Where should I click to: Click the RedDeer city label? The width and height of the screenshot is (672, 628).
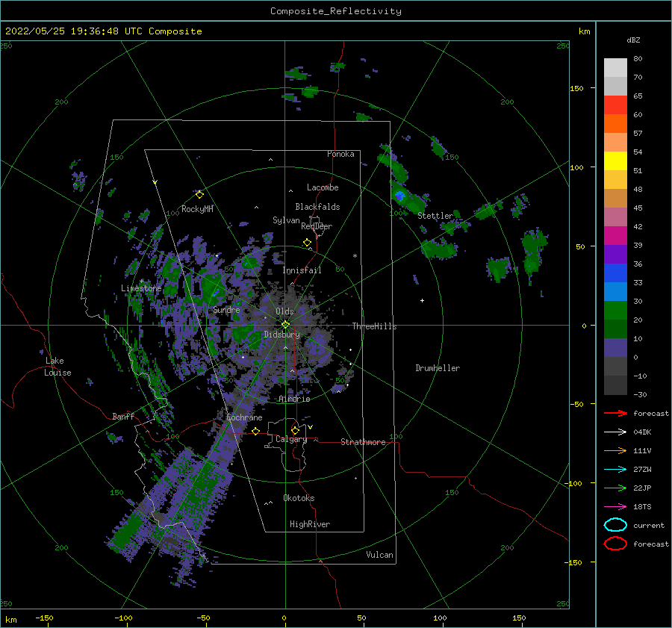(x=317, y=226)
